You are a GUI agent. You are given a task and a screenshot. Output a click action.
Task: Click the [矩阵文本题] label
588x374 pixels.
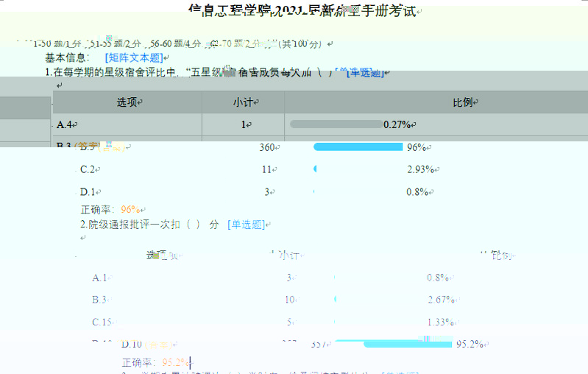tap(135, 57)
